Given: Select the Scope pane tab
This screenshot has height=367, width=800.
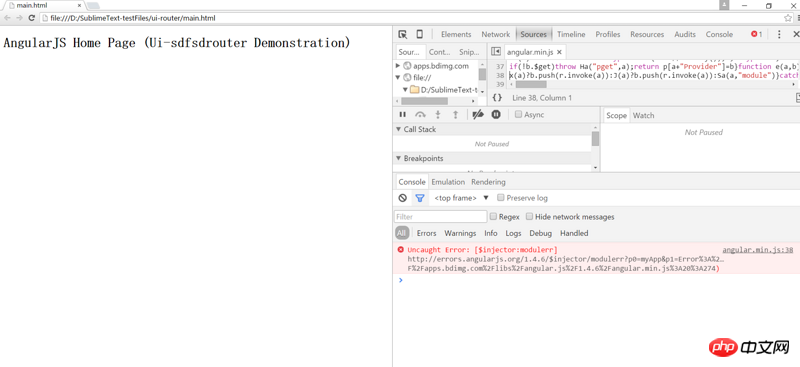Looking at the screenshot, I should [x=616, y=115].
